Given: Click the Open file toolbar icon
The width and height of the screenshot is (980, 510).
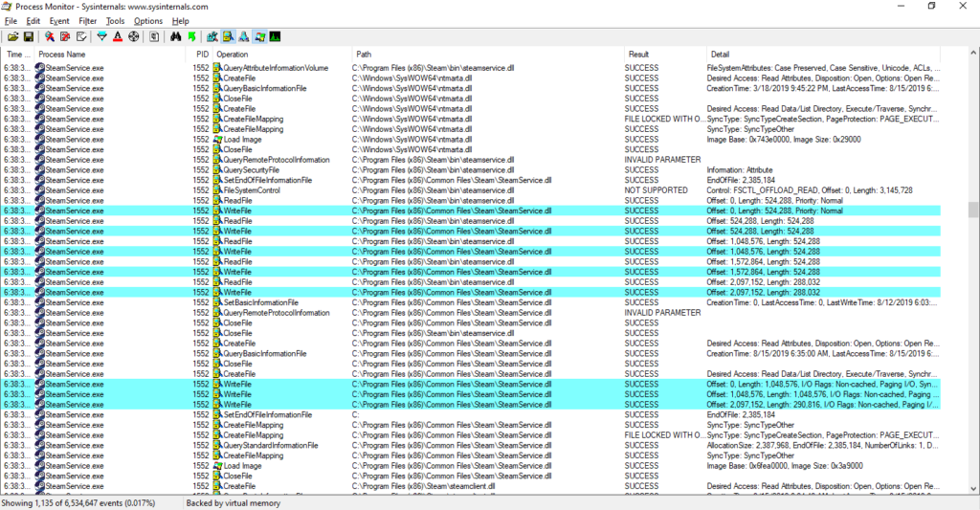Looking at the screenshot, I should point(13,37).
